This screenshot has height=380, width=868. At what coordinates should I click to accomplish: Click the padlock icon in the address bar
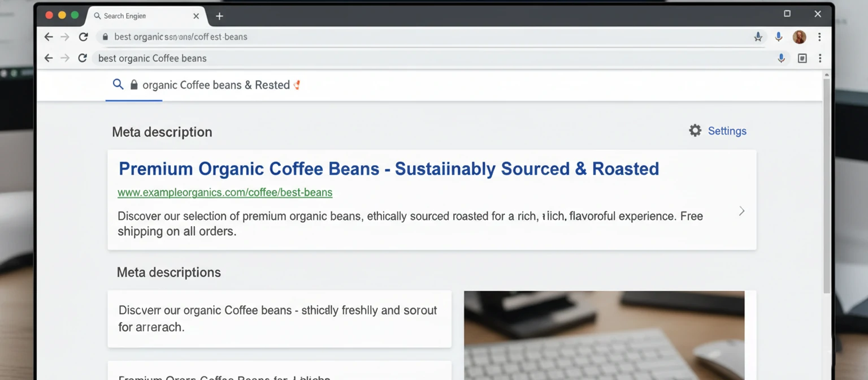tap(105, 37)
